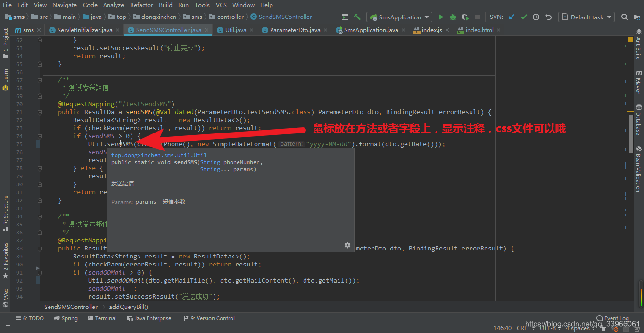Viewport: 644px width, 333px height.
Task: Run with Coverage shield icon
Action: [x=465, y=17]
